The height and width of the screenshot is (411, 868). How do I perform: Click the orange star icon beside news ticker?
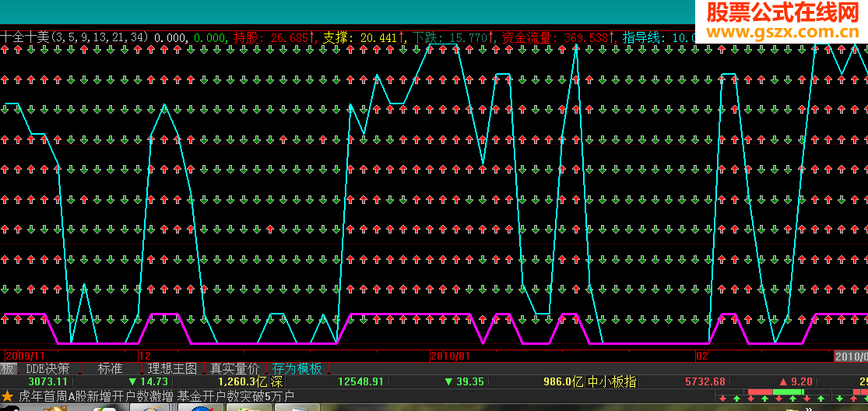[x=7, y=397]
